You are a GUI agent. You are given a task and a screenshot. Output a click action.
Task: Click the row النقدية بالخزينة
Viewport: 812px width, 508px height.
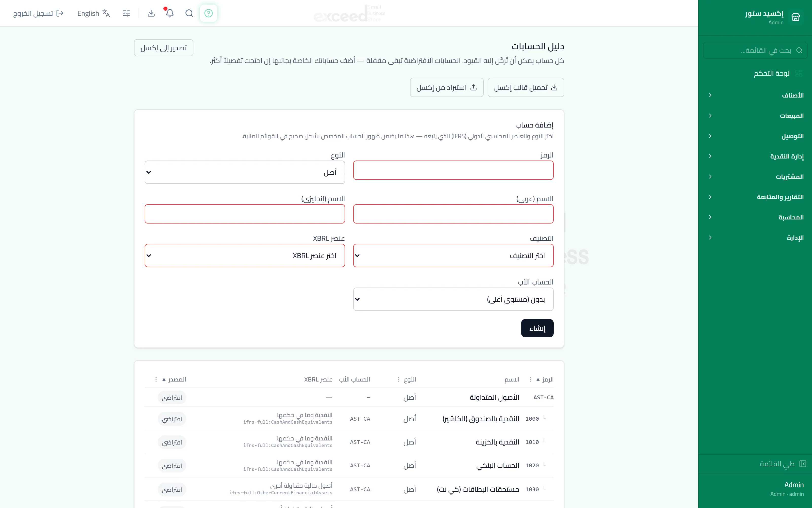tap(349, 442)
